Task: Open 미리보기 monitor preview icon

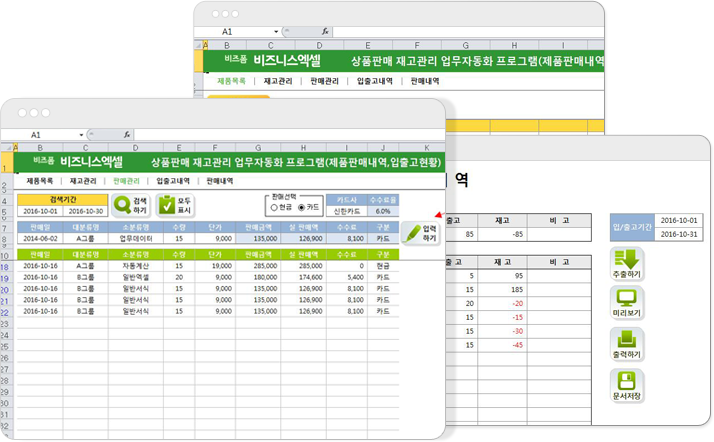Action: pyautogui.click(x=627, y=303)
